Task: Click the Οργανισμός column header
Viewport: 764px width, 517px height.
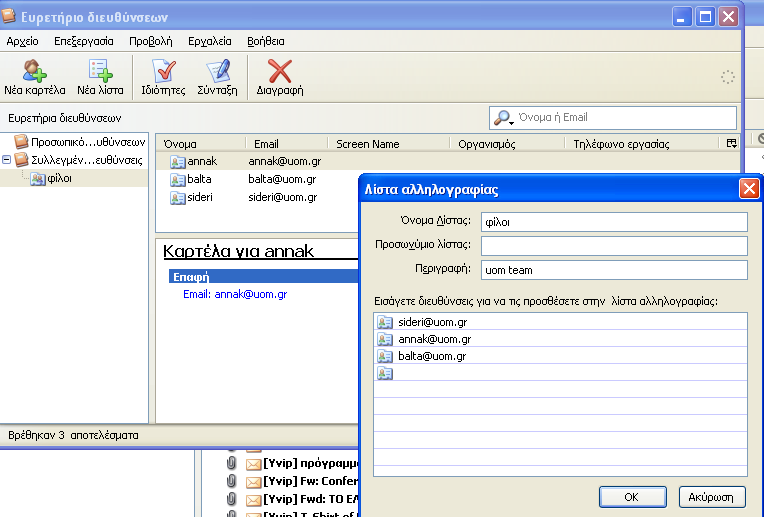Action: [507, 144]
